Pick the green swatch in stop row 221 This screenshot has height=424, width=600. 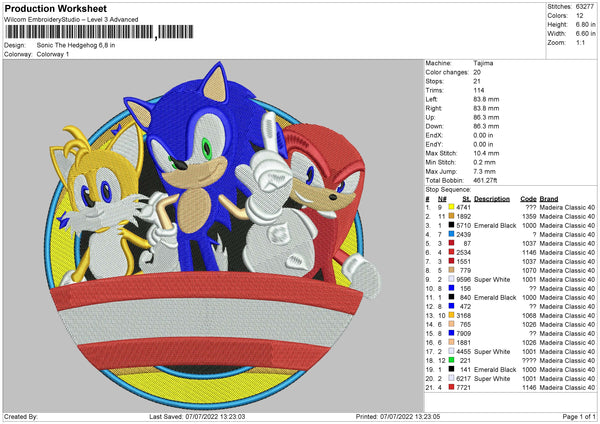point(451,360)
